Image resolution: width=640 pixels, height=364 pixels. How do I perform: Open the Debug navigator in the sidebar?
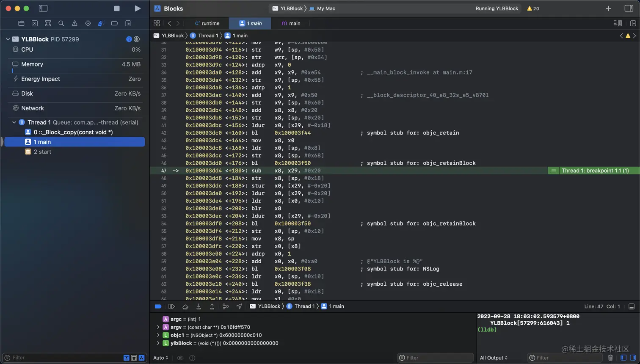click(x=101, y=24)
